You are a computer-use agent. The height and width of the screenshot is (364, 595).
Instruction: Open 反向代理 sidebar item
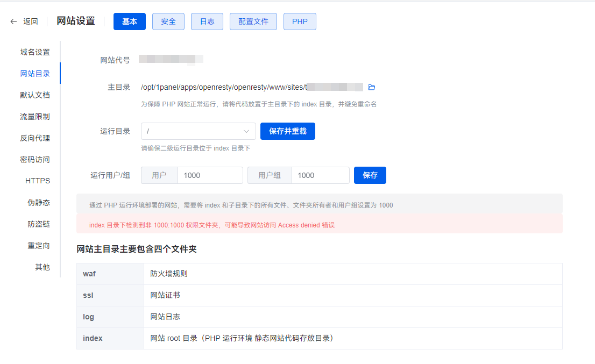35,138
